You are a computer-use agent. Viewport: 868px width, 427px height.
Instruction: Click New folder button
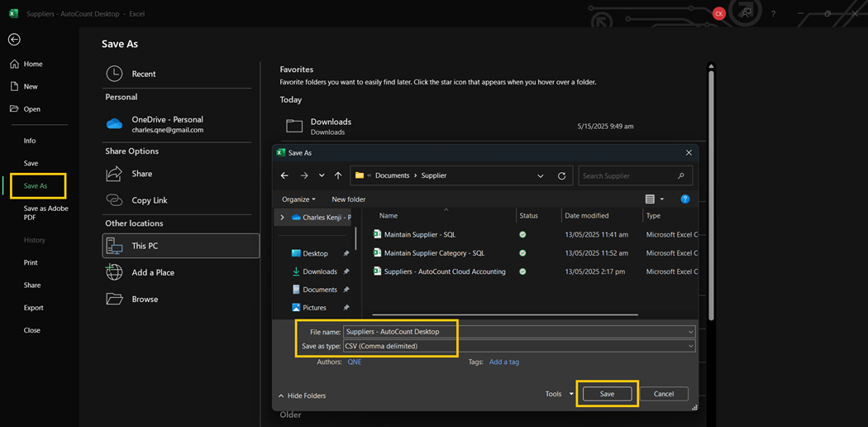(349, 199)
